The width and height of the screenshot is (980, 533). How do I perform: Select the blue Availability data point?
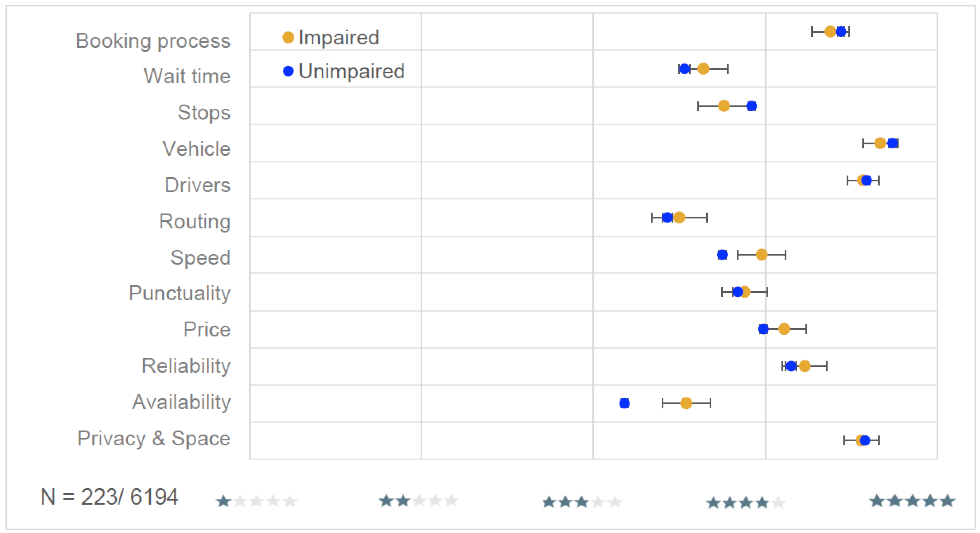click(x=624, y=403)
